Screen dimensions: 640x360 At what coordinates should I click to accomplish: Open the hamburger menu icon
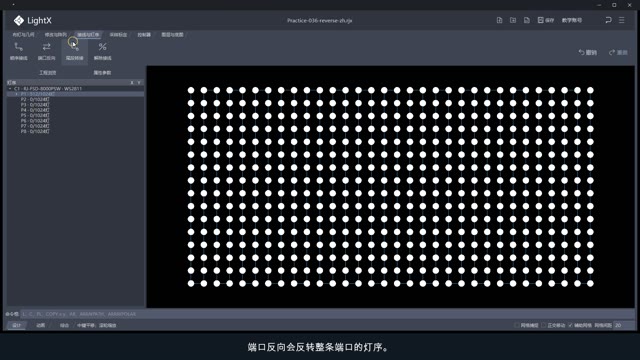[622, 20]
